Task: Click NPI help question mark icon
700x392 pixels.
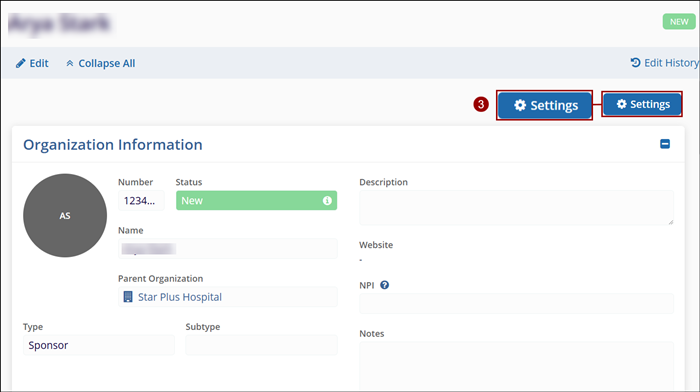Action: [x=384, y=285]
